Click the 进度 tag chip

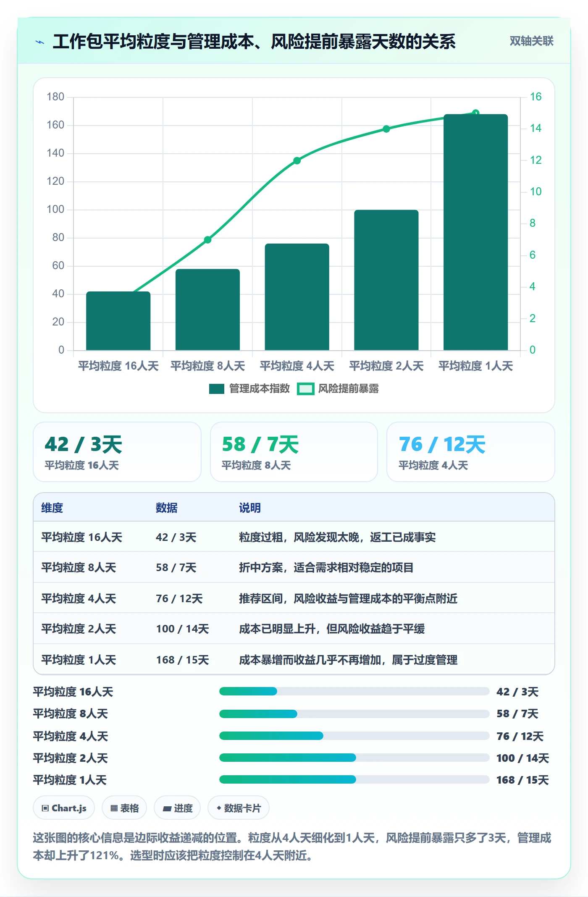pos(177,808)
